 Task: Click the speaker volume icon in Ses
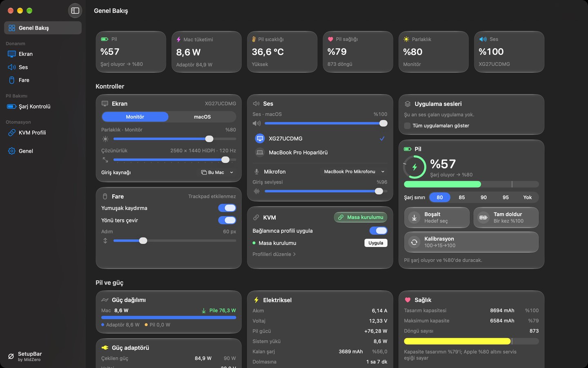[256, 123]
